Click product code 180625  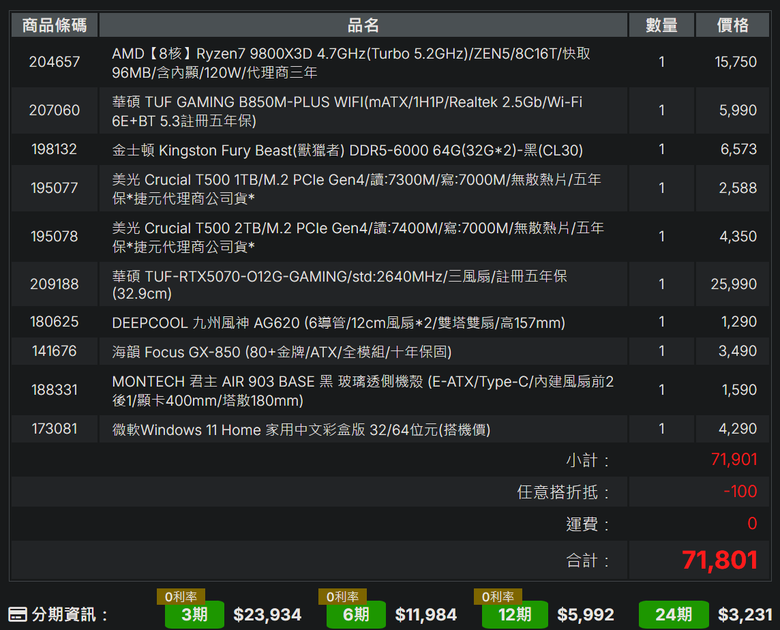click(x=54, y=321)
